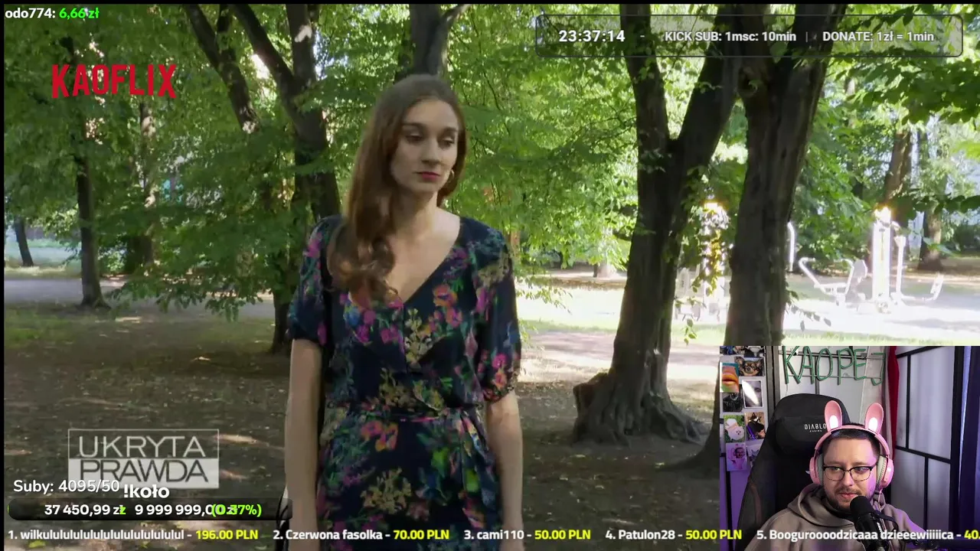Screen dimensions: 980x551
Task: Click the 'odo774: 6,66 zł' donation label
Action: pyautogui.click(x=52, y=13)
